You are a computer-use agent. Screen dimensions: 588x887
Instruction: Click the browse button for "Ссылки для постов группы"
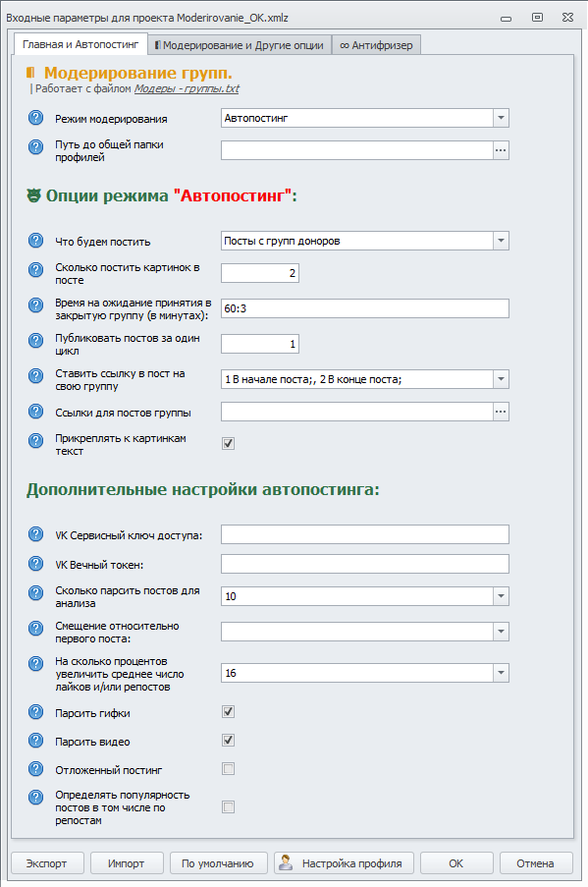501,410
